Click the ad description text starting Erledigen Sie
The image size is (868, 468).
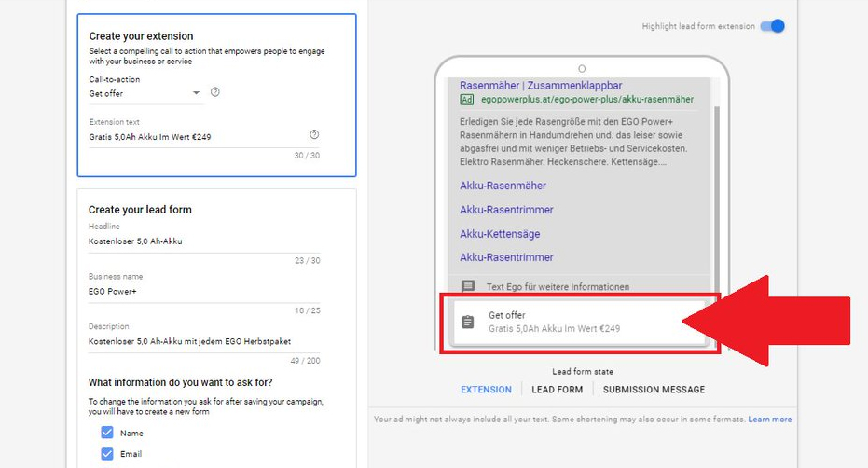(x=573, y=142)
